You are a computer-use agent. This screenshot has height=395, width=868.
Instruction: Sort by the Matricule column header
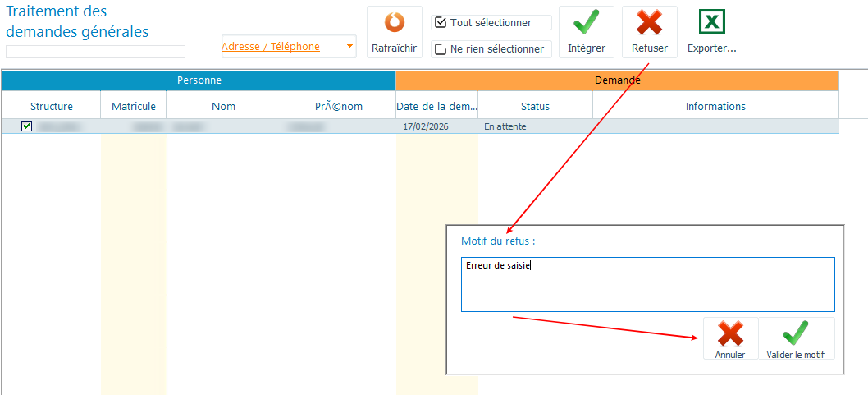tap(134, 107)
